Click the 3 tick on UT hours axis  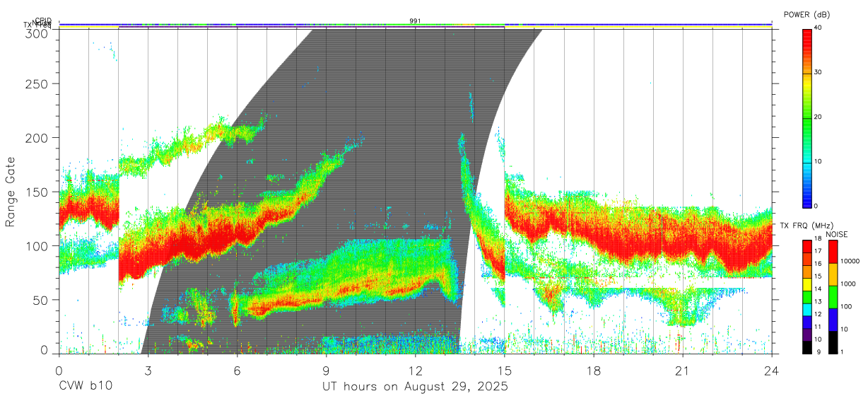pos(148,370)
